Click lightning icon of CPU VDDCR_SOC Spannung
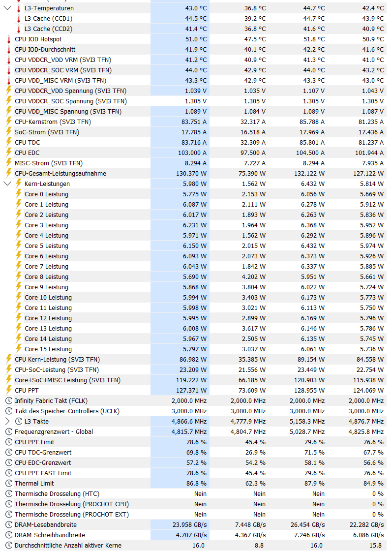This screenshot has width=392, height=552. click(x=9, y=101)
